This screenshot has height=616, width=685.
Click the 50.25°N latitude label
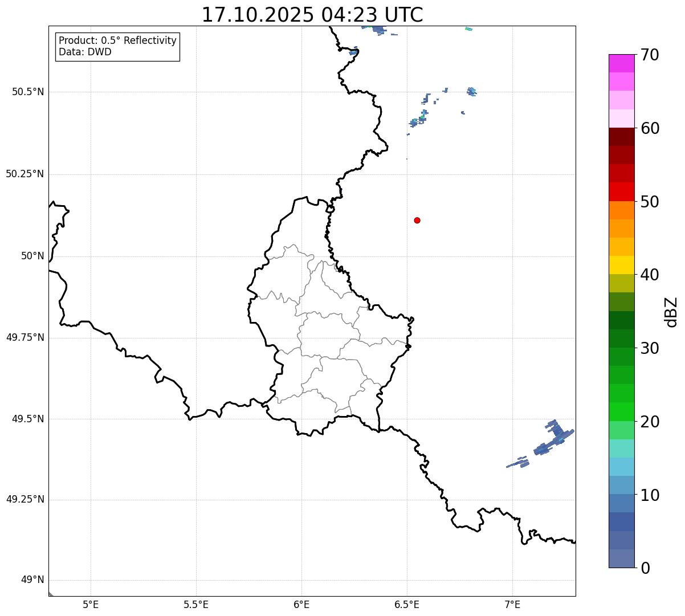pyautogui.click(x=25, y=174)
